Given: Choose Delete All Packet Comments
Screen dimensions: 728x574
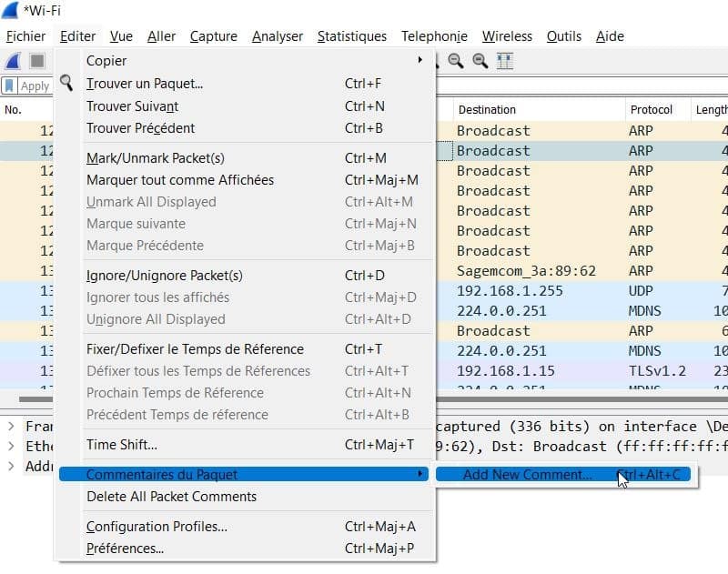Looking at the screenshot, I should (171, 497).
